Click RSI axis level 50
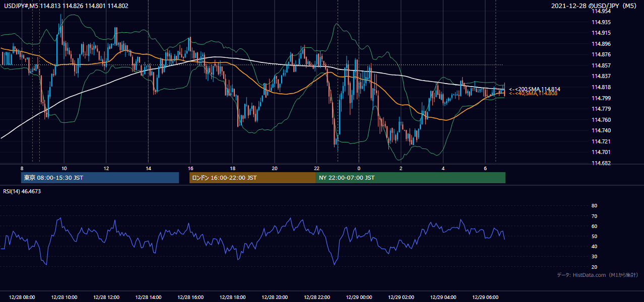The height and width of the screenshot is (302, 644). [x=594, y=236]
